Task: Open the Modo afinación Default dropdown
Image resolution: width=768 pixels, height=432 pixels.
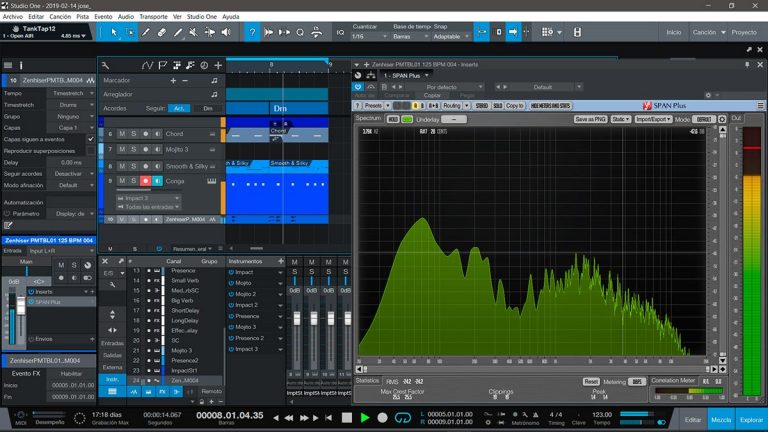Action: point(71,186)
